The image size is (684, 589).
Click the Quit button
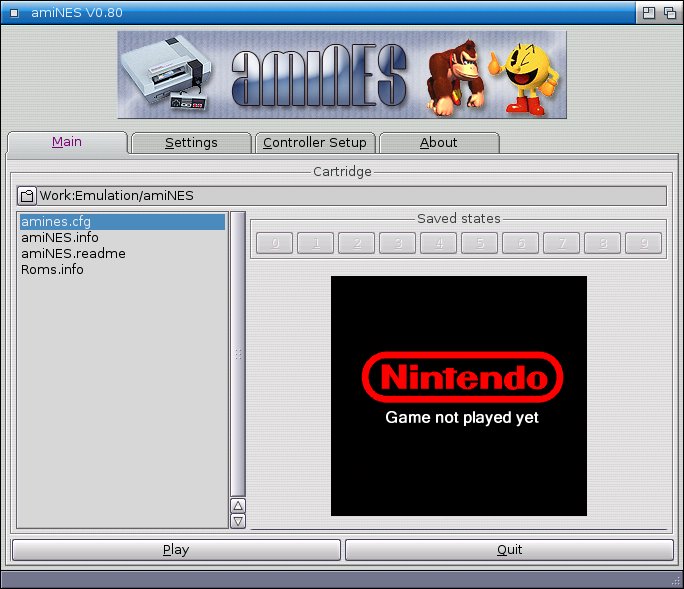tap(510, 550)
